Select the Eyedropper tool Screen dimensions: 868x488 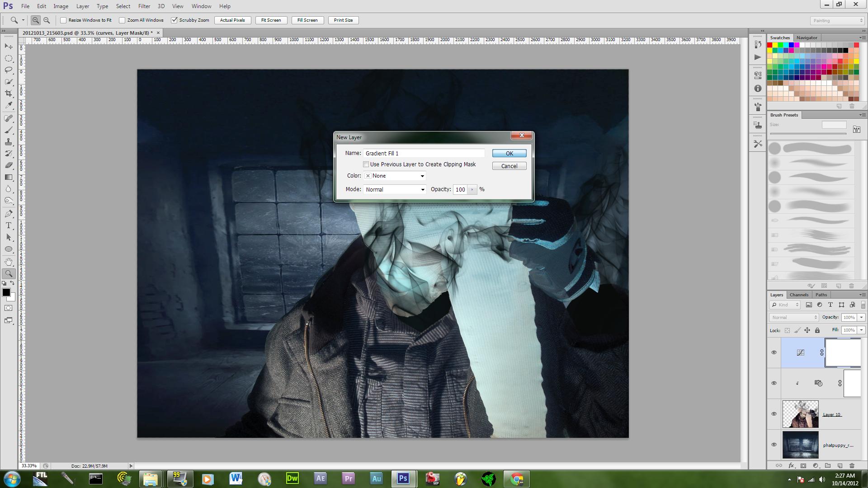9,105
